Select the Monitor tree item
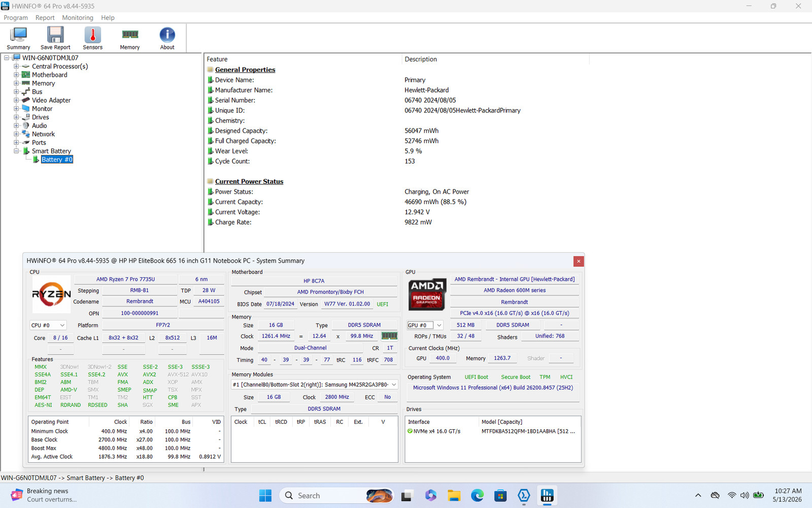The height and width of the screenshot is (508, 812). point(42,109)
